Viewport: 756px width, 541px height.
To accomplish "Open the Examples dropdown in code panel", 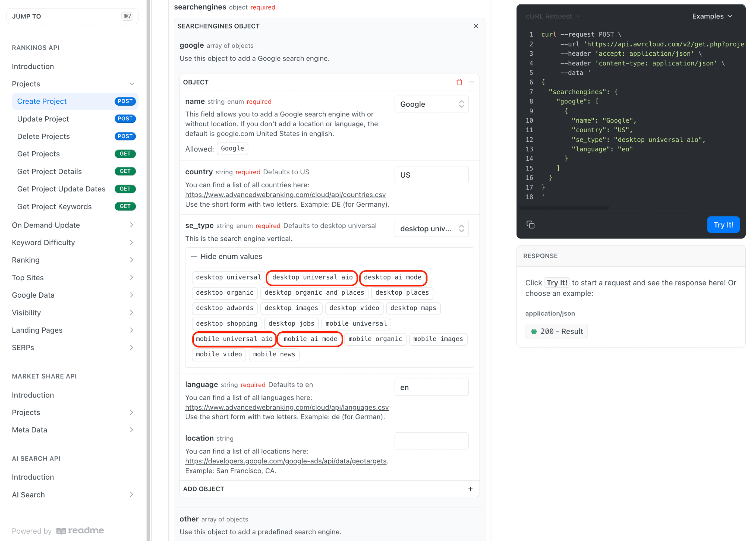I will click(712, 16).
